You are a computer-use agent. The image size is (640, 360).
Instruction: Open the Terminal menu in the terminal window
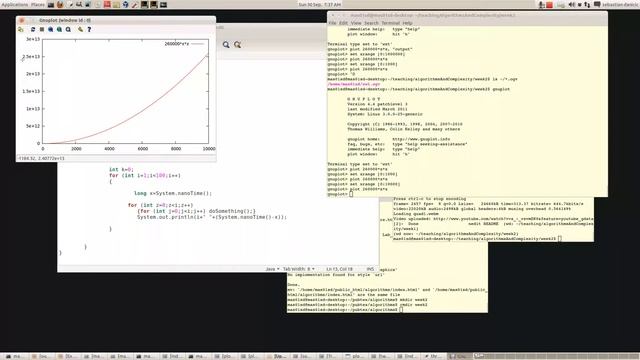391,23
